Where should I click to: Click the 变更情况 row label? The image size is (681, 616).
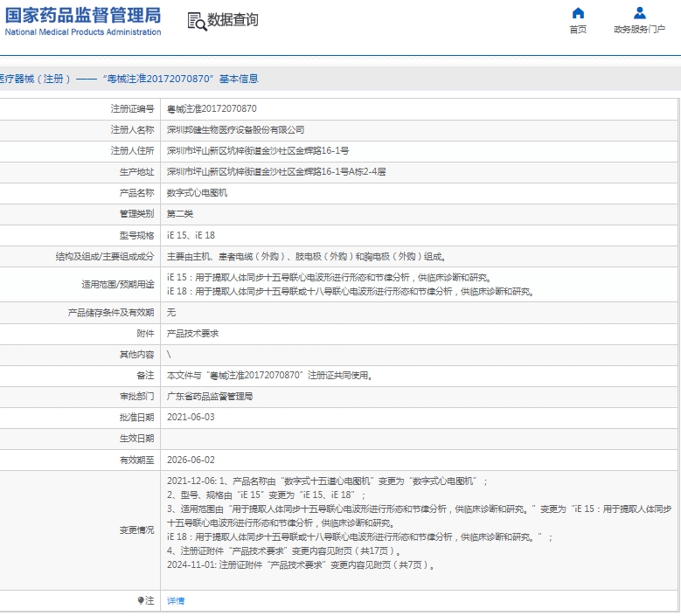(136, 530)
